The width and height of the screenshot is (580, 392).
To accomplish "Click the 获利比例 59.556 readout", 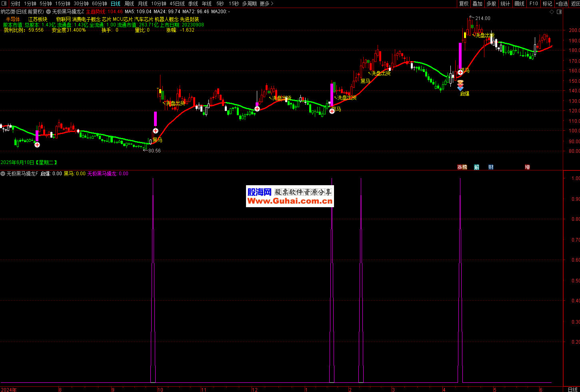I will coord(24,30).
